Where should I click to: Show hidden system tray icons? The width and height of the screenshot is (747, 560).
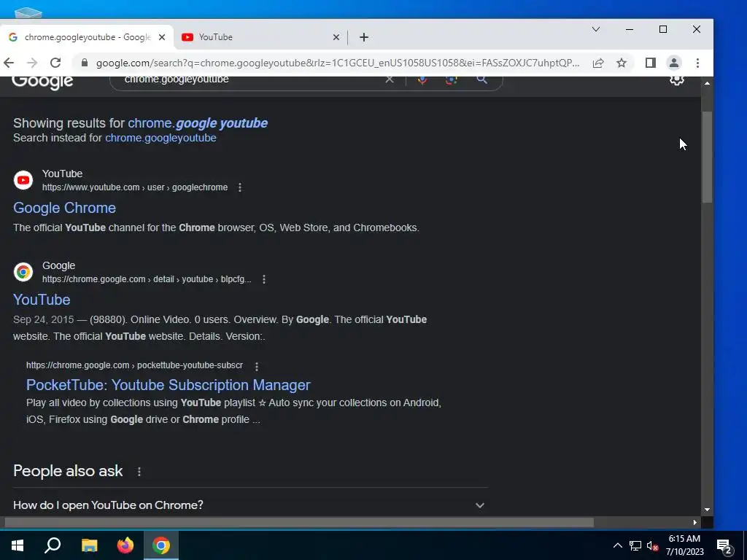tap(617, 545)
